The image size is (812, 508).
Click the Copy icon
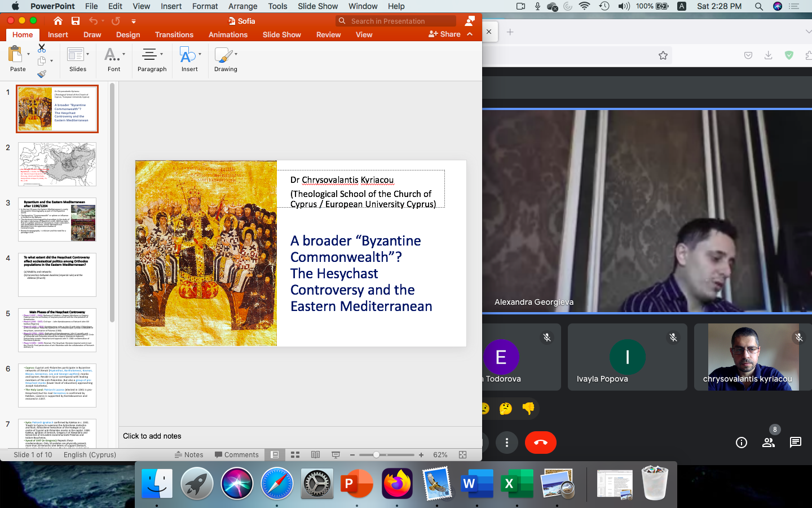(x=42, y=60)
